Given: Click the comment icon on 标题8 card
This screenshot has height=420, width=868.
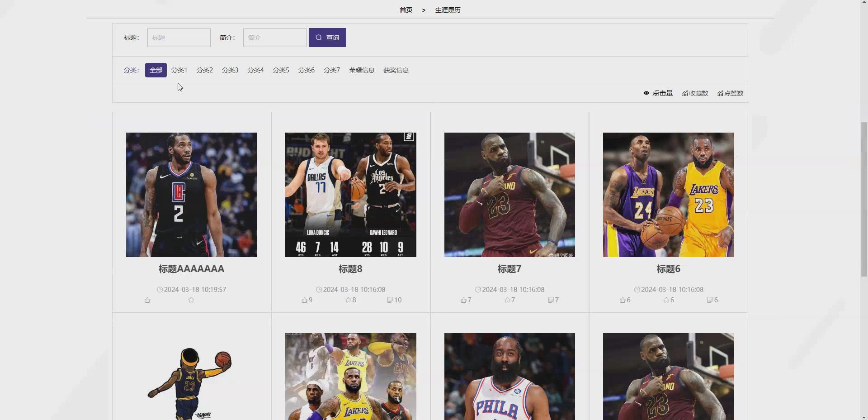Looking at the screenshot, I should coord(390,300).
